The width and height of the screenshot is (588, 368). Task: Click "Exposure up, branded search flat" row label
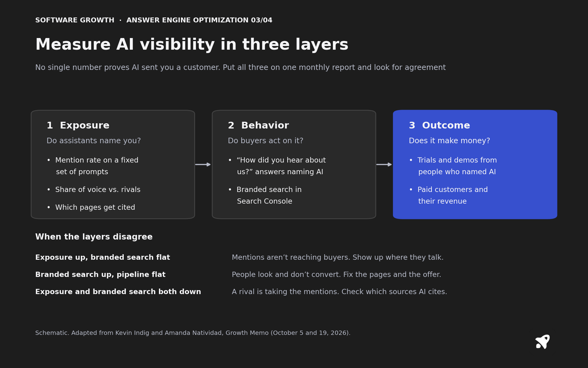pyautogui.click(x=103, y=257)
